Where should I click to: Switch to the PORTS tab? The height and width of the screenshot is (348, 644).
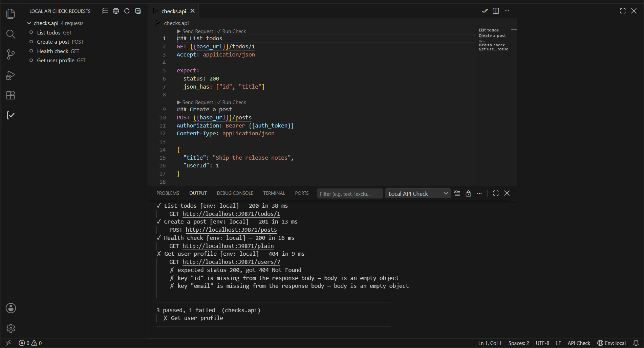click(302, 193)
